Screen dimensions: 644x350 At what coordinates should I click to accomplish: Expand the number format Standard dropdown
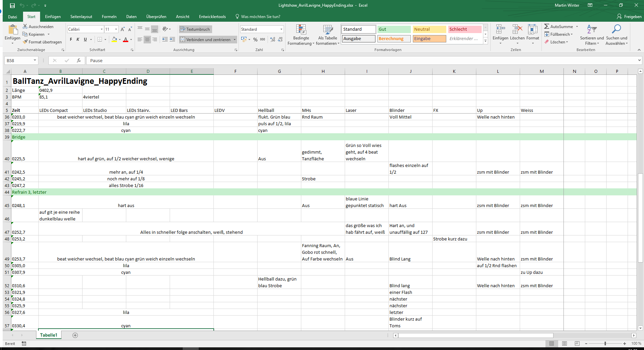tap(281, 29)
